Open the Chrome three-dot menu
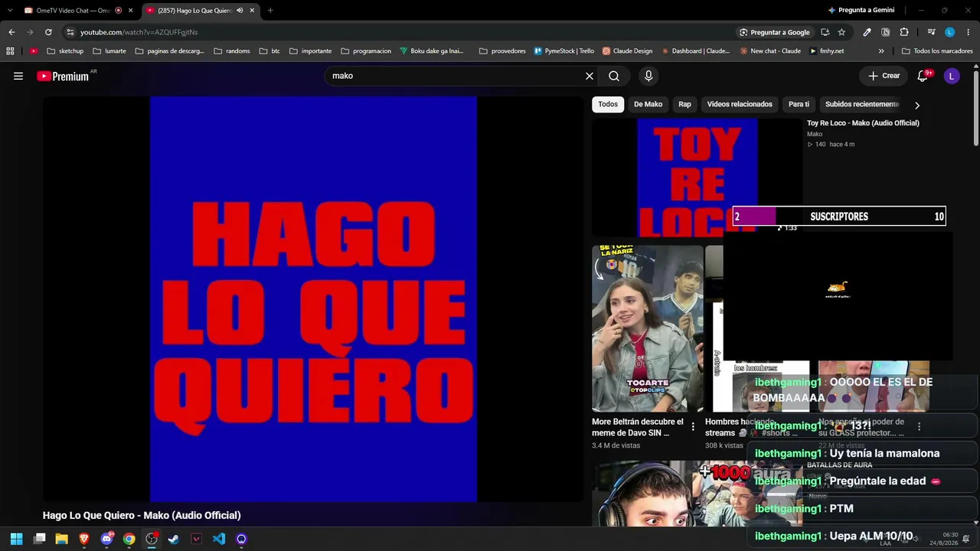The width and height of the screenshot is (980, 551). [x=968, y=32]
